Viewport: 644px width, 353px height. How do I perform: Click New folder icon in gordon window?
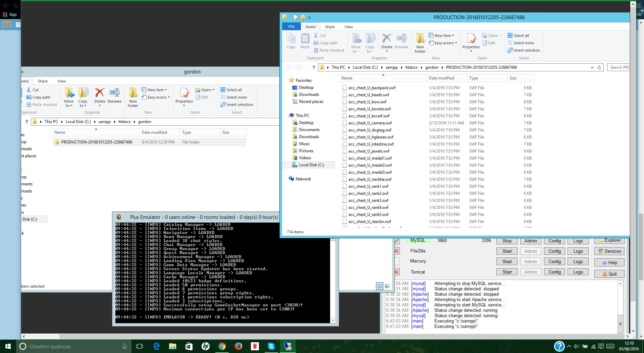tap(133, 97)
